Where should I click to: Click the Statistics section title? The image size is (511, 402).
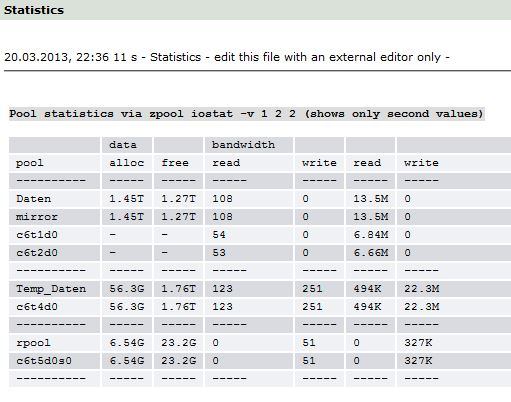click(34, 10)
